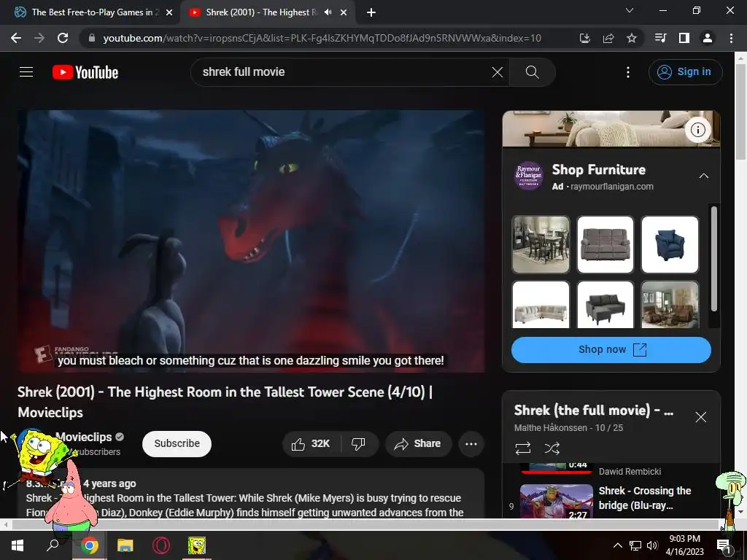Go back with the browser back arrow
Viewport: 747px width, 560px height.
[16, 38]
